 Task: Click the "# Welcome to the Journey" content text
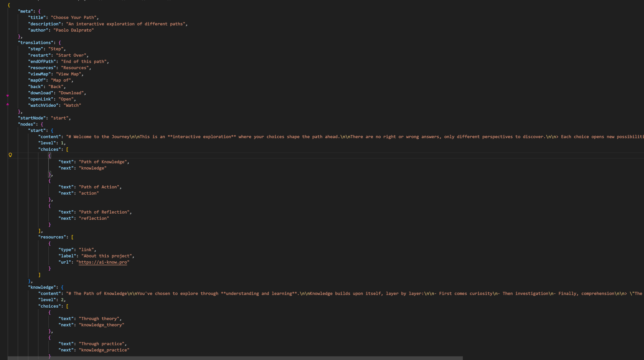point(101,137)
